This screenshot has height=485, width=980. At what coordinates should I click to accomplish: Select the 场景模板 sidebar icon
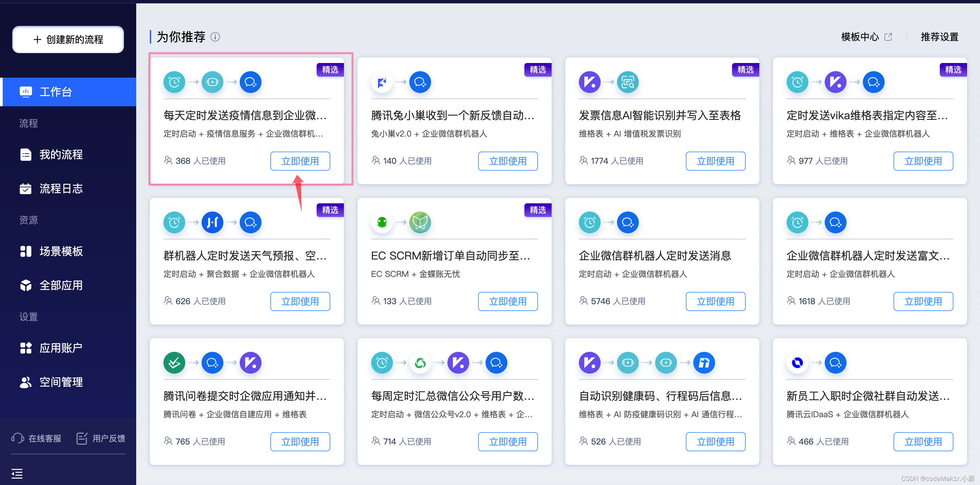(26, 251)
